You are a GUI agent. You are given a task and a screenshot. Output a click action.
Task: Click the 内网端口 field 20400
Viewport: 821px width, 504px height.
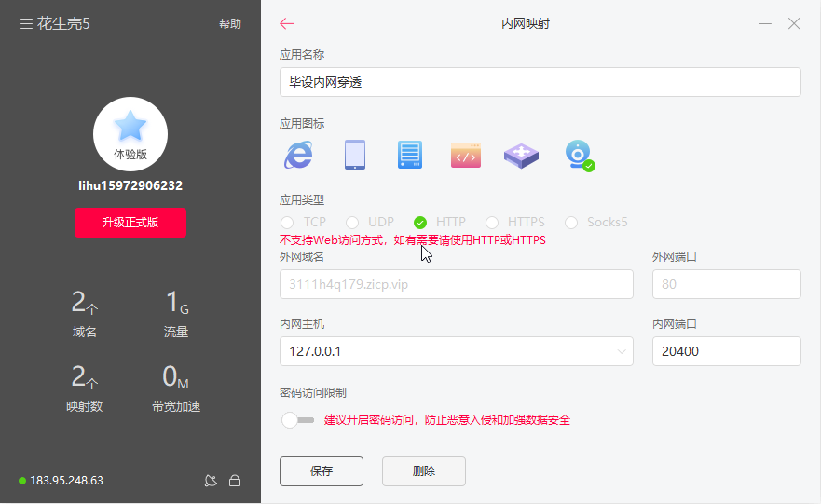(727, 351)
